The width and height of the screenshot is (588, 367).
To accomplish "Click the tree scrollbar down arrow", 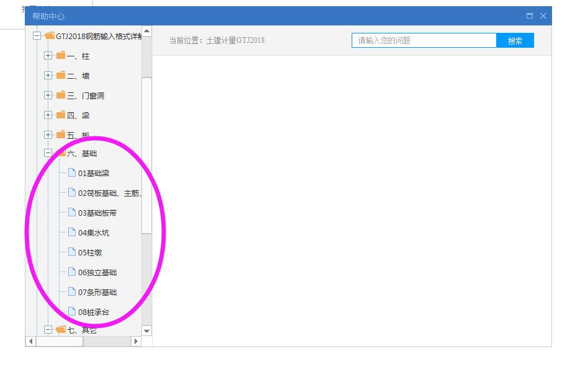I will (146, 331).
